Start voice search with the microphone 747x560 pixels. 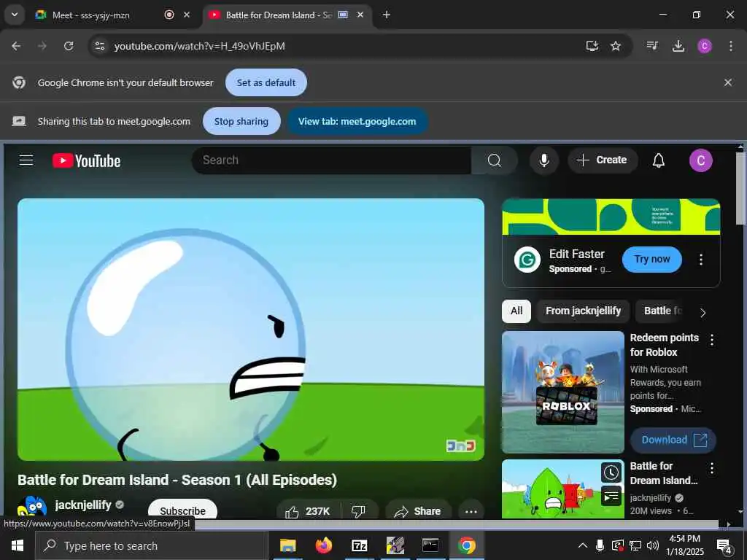pyautogui.click(x=543, y=160)
